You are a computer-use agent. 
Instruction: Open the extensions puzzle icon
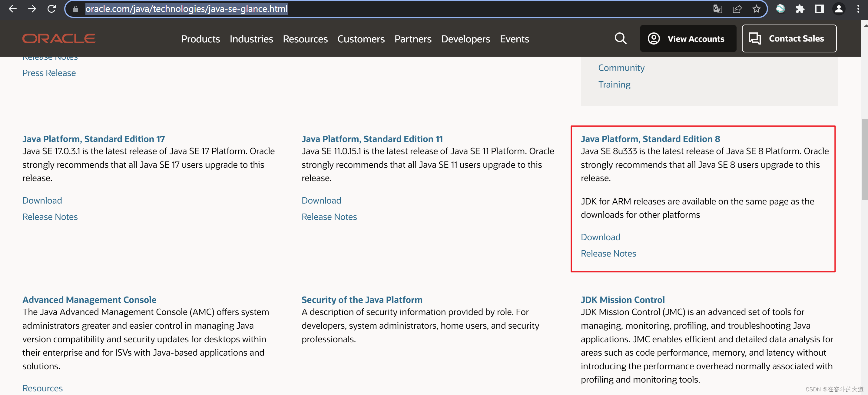click(x=800, y=9)
